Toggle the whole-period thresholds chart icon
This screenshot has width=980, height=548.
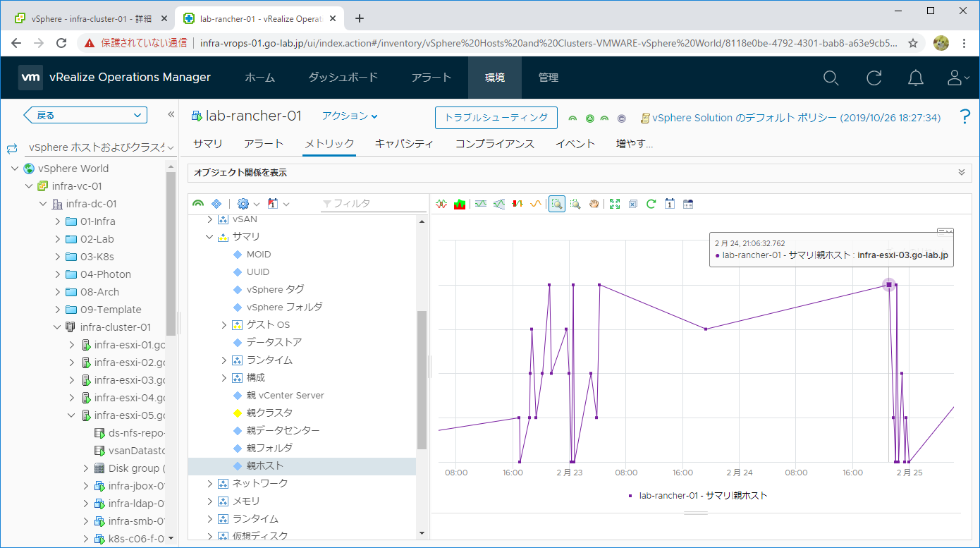tap(499, 204)
